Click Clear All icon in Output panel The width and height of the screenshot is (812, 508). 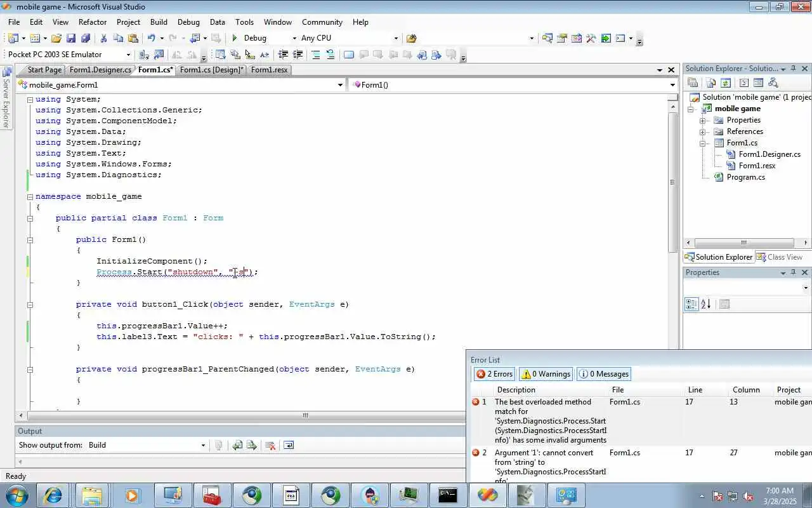[x=270, y=445]
